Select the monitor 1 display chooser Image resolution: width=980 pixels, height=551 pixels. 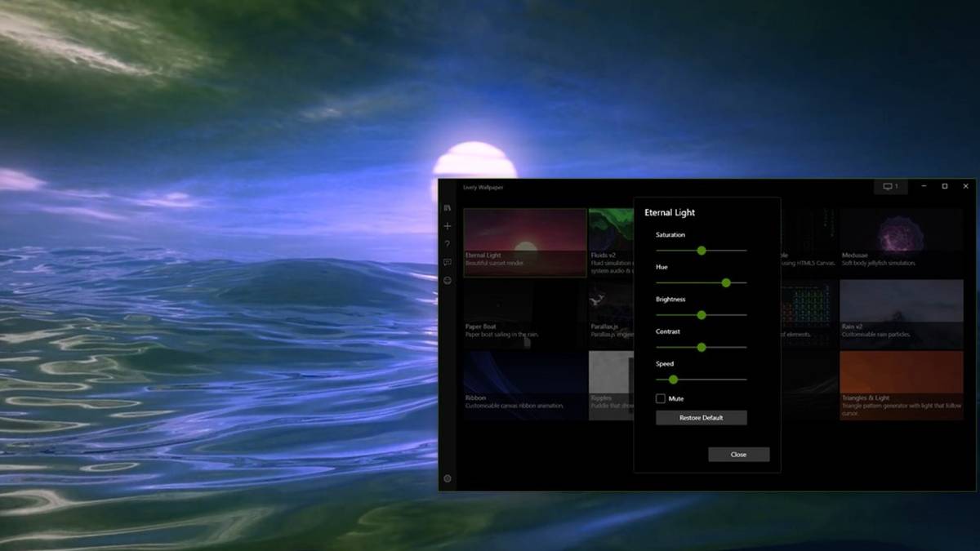[890, 186]
